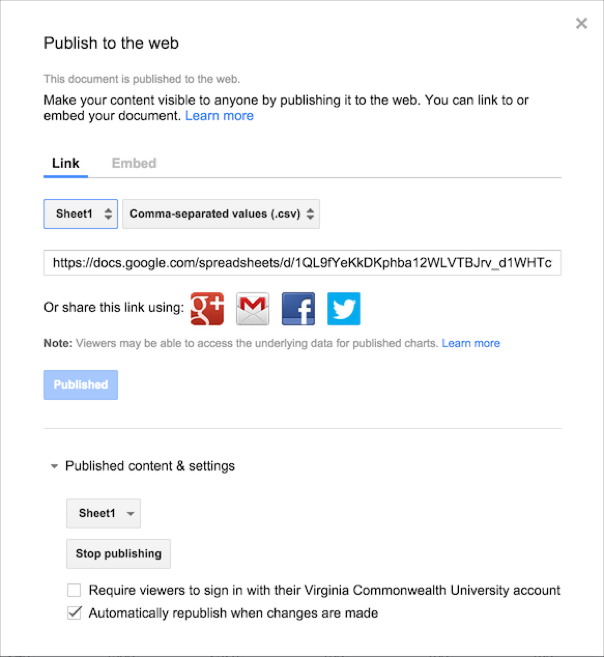Share link via Twitter icon

[x=344, y=309]
